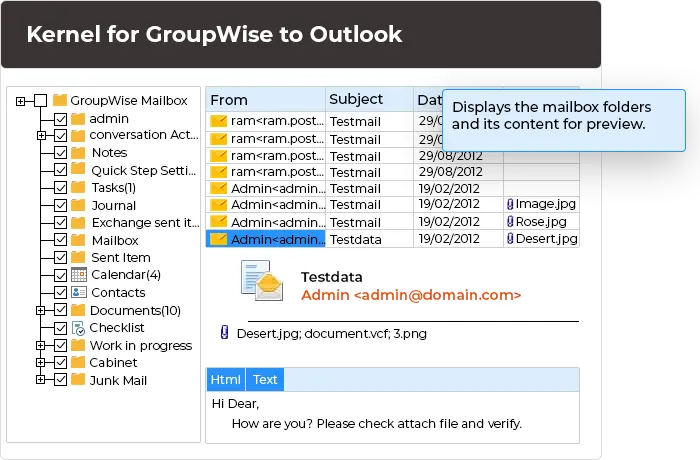Image resolution: width=700 pixels, height=460 pixels.
Task: Expand the Documents(10) node
Action: pos(41,310)
